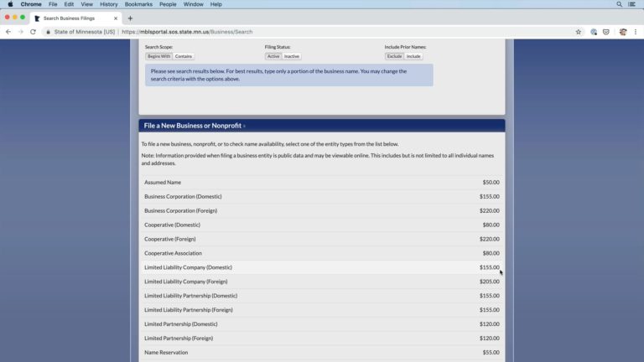Collapse the File a New Business or Nonprofit header
Screen dimensions: 644x362
195,126
